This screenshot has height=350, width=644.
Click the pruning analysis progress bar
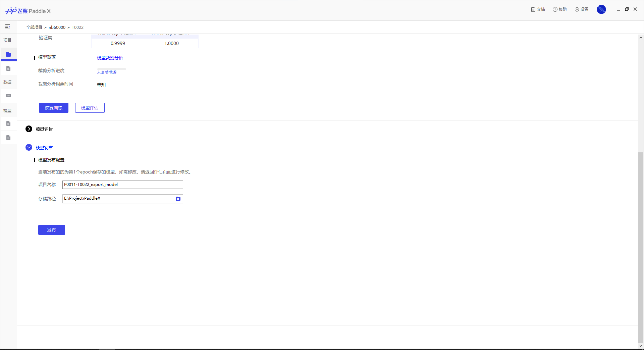pyautogui.click(x=111, y=69)
